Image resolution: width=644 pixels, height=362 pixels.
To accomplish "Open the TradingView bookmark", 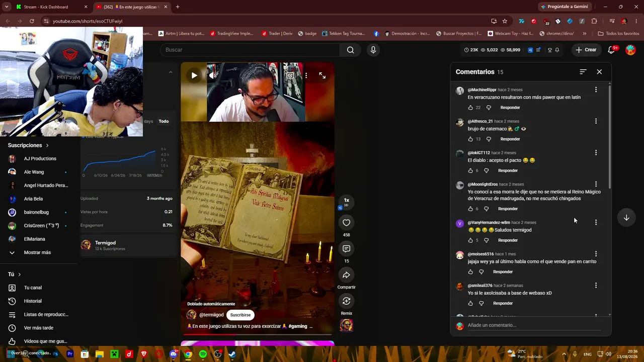I will click(232, 34).
